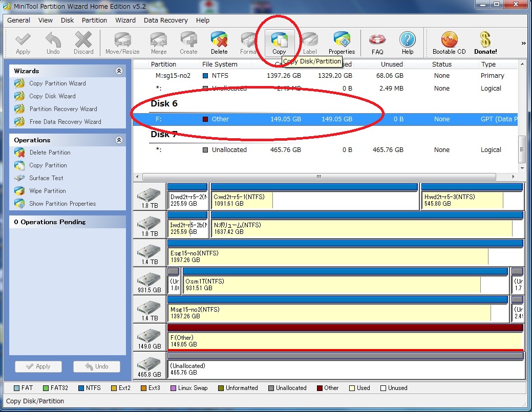Select the D:wd2t-r5-2 block in disk map
The height and width of the screenshot is (412, 532).
tap(187, 197)
